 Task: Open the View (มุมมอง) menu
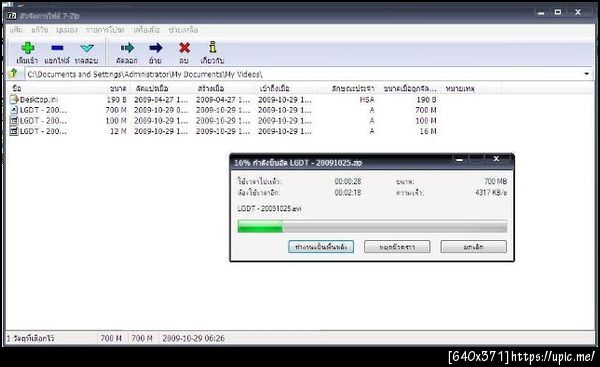click(67, 30)
